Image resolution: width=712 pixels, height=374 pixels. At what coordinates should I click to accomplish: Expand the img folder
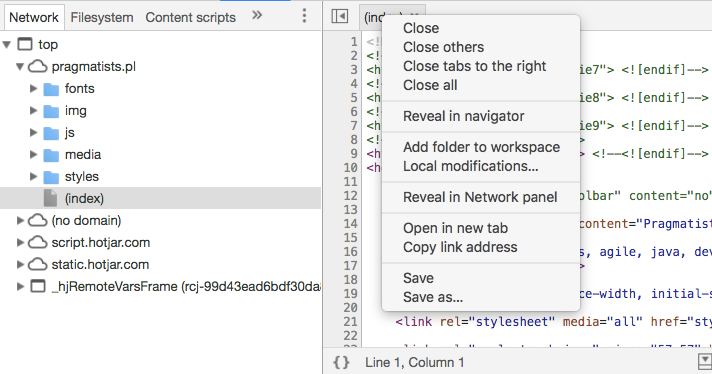[33, 110]
